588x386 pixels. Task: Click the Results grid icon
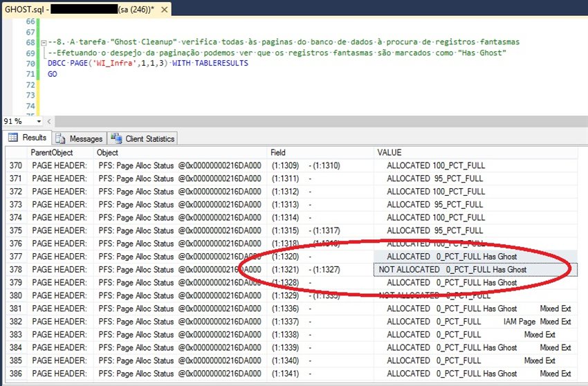point(13,137)
